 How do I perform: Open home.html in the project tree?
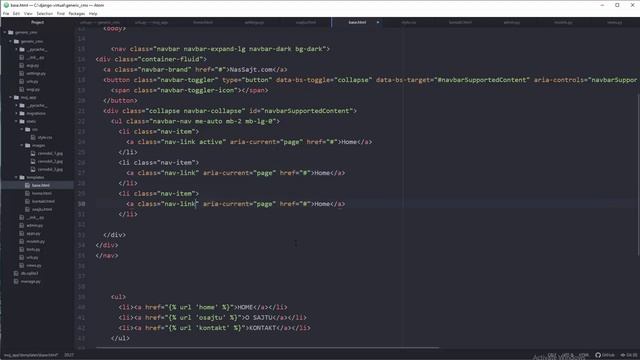[x=42, y=193]
